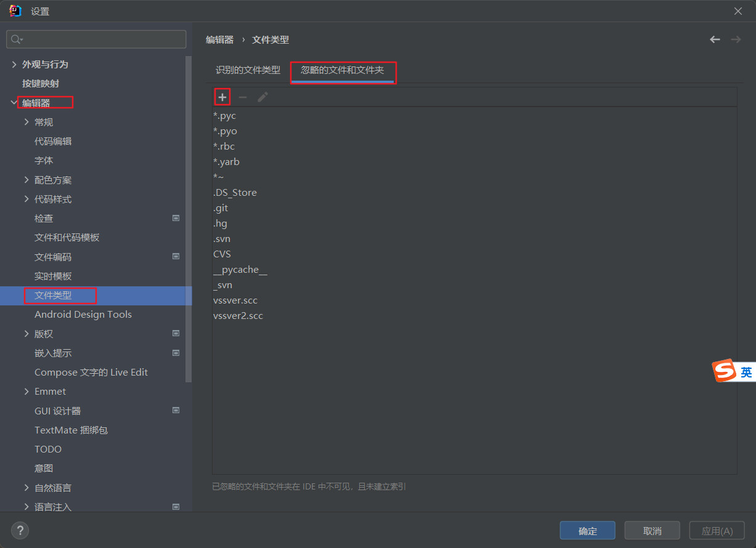Screen dimensions: 756x548
Task: Select 检查 in settings tree
Action: [x=44, y=218]
